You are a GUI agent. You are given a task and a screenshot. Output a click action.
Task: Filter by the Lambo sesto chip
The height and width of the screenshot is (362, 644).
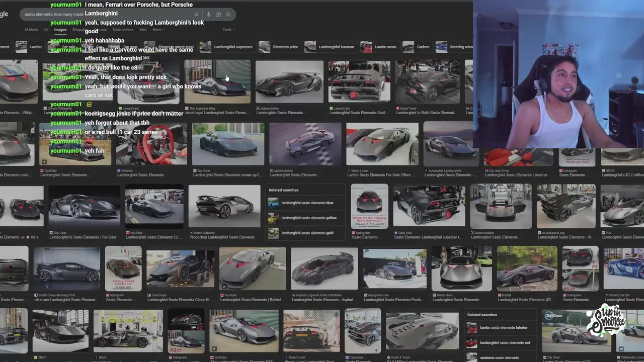(x=379, y=47)
